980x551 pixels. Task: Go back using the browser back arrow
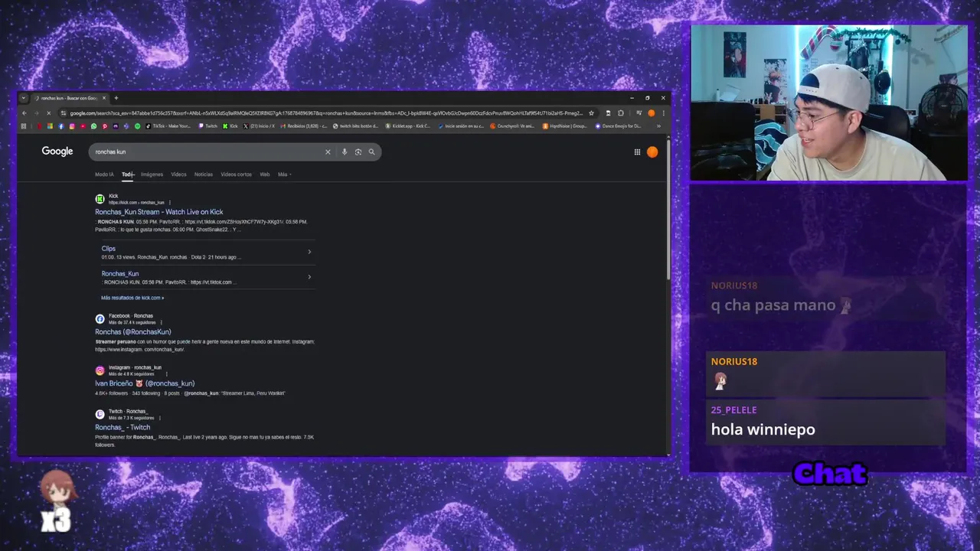tap(24, 113)
